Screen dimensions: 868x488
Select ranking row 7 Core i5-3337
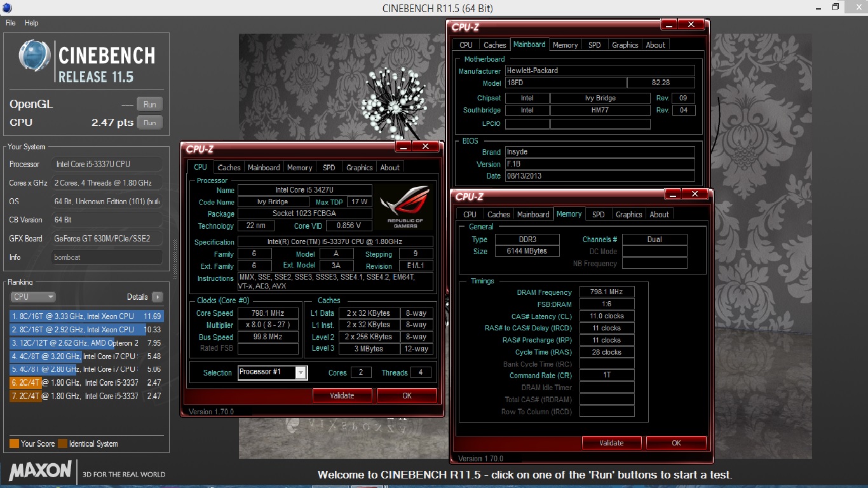point(87,396)
